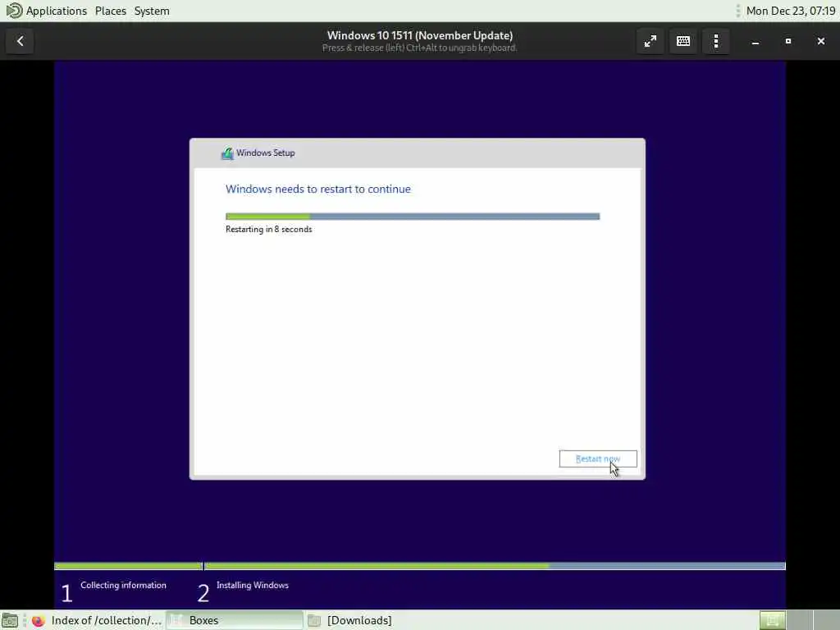This screenshot has width=840, height=630.
Task: Minimize the Boxes window
Action: 756,41
